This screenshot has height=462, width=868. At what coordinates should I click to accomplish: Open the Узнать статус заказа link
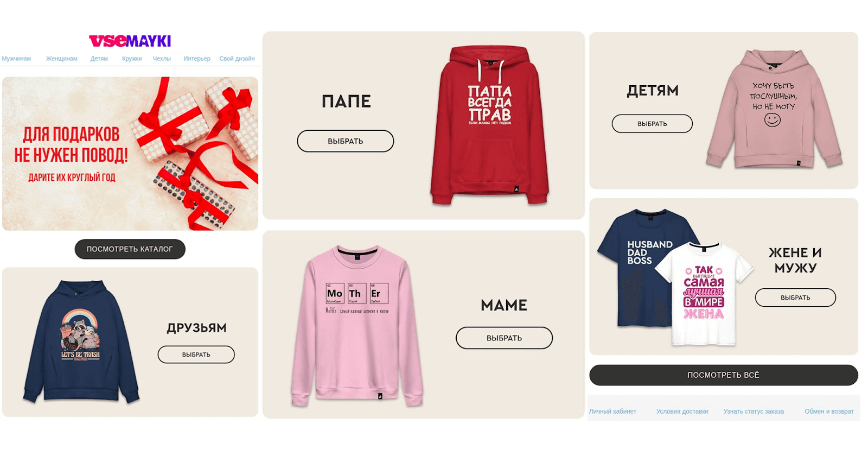(754, 412)
